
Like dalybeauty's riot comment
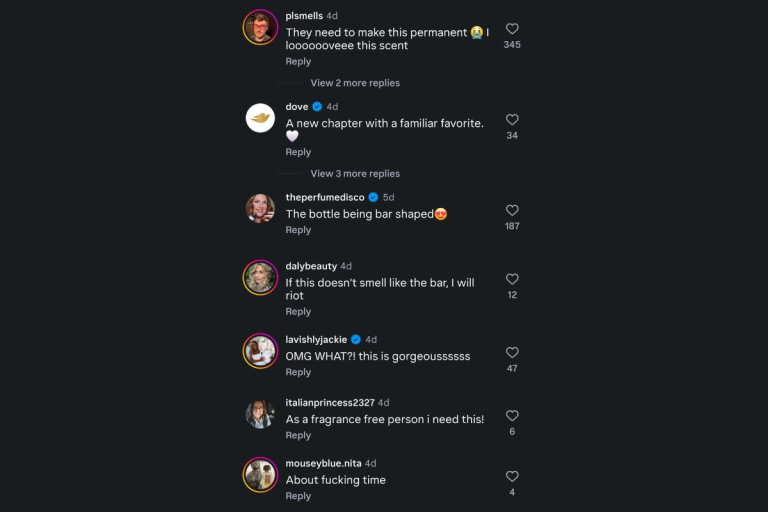click(512, 279)
